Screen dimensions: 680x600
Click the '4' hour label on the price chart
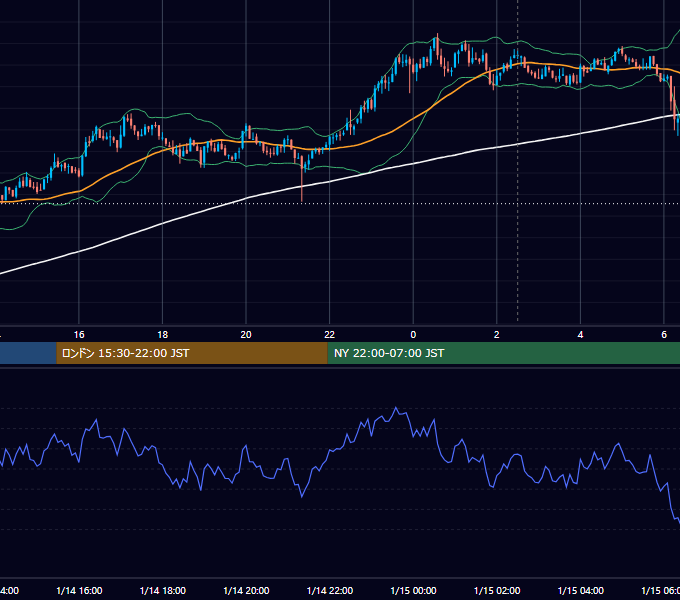pyautogui.click(x=580, y=335)
